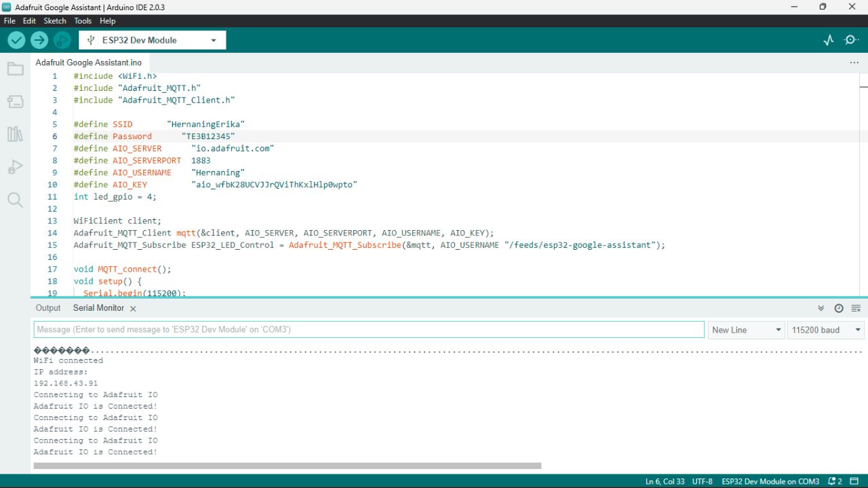Click the Serial Monitor horizontal scrollbar
Screen dimensions: 868x488
(x=288, y=466)
